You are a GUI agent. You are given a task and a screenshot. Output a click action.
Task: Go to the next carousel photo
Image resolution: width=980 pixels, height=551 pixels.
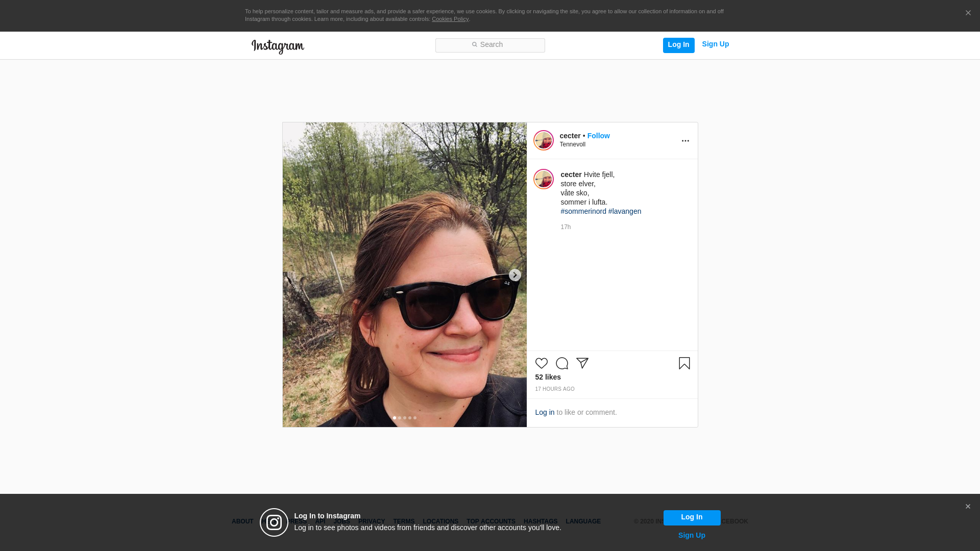click(x=514, y=275)
